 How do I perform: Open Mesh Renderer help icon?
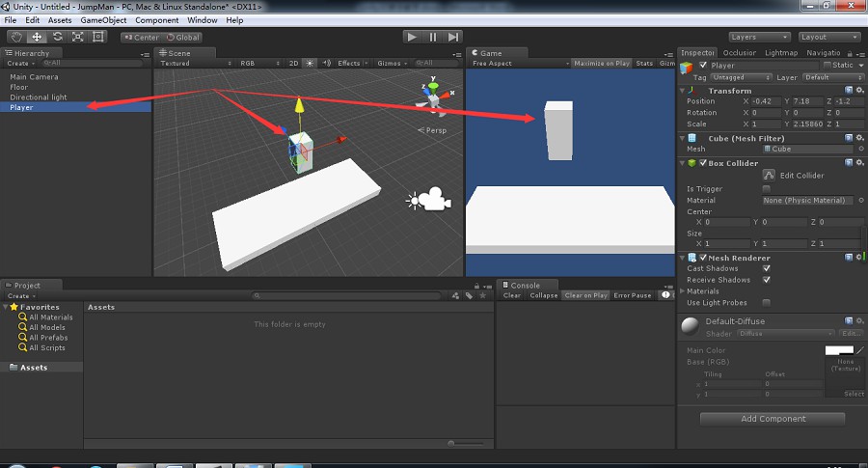pyautogui.click(x=849, y=258)
